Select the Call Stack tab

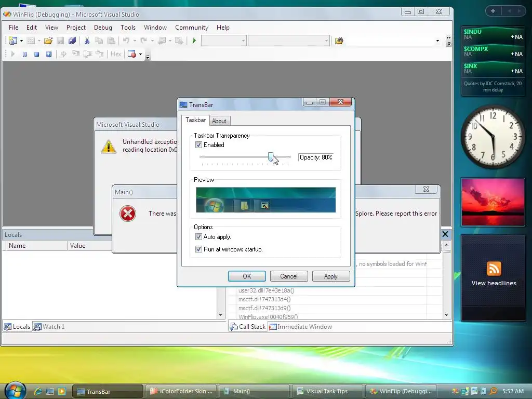[248, 327]
